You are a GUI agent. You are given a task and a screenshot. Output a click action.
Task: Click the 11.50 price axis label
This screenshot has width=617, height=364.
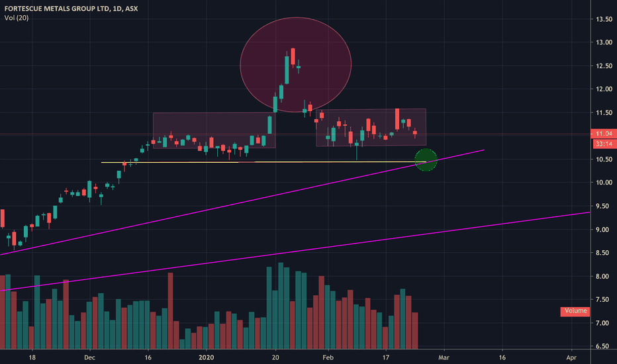pyautogui.click(x=604, y=113)
